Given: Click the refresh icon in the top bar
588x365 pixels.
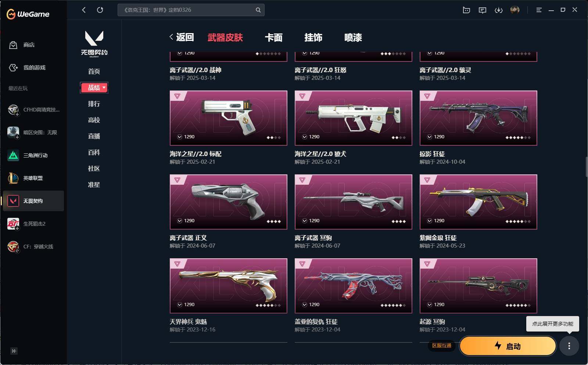Looking at the screenshot, I should coord(100,10).
